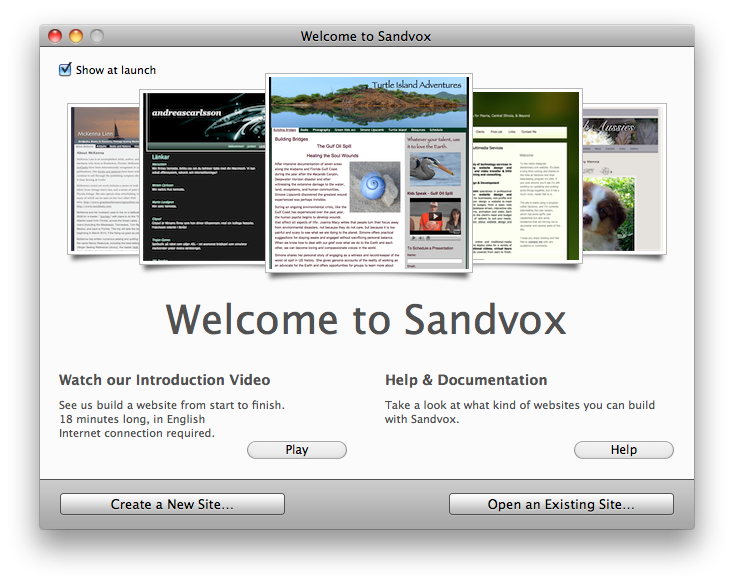The image size is (734, 584).
Task: Uncheck the Show at launch checkbox
Action: [65, 70]
